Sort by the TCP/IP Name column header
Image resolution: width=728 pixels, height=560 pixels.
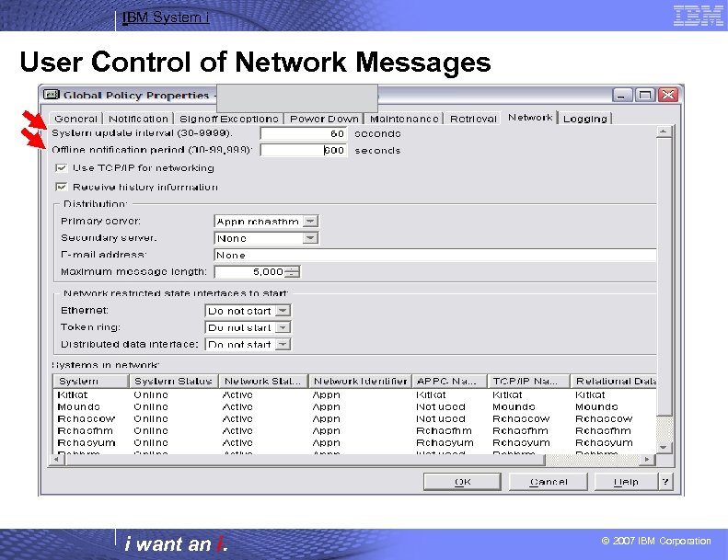(x=528, y=381)
